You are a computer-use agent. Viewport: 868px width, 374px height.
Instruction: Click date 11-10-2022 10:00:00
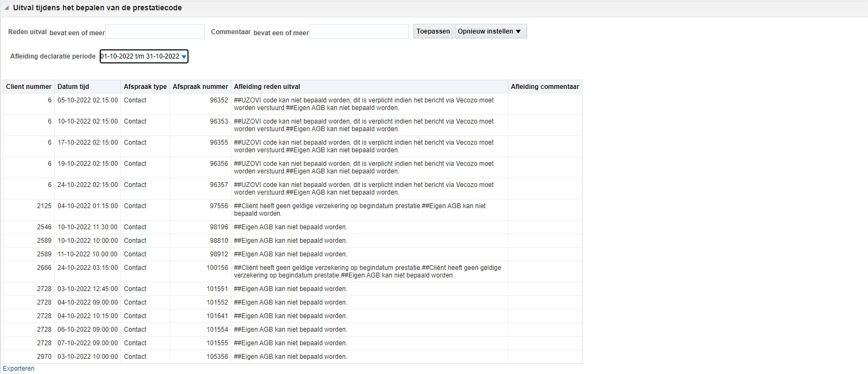pos(88,254)
